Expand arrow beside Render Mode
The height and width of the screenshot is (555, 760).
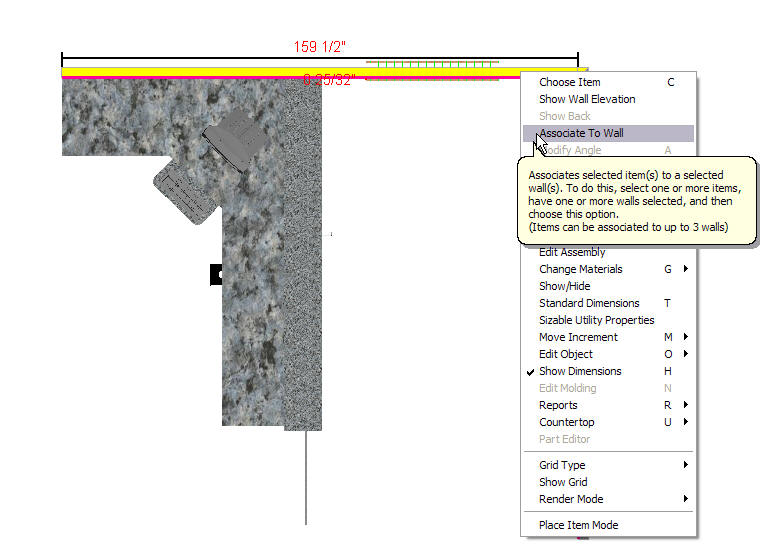tap(686, 498)
